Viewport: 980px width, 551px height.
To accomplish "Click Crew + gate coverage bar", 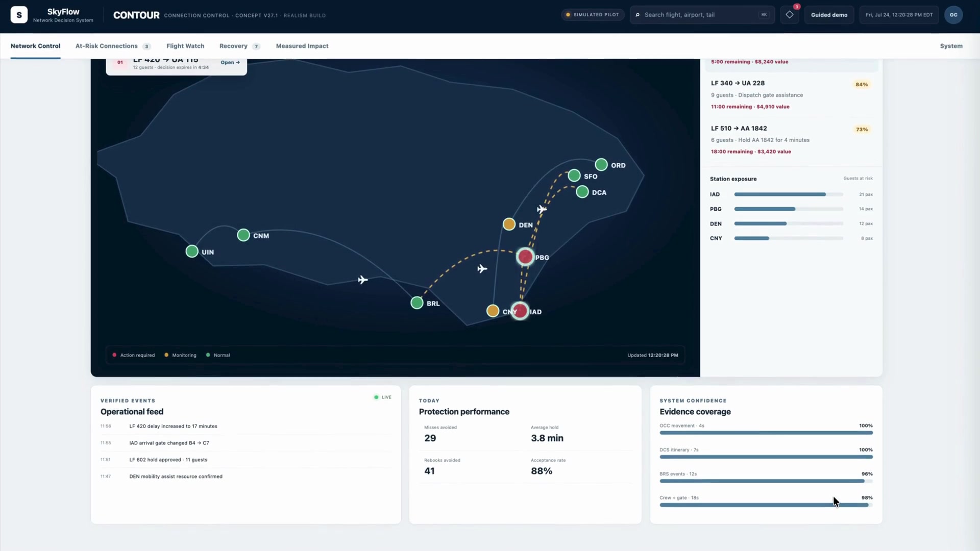I will coord(766,505).
